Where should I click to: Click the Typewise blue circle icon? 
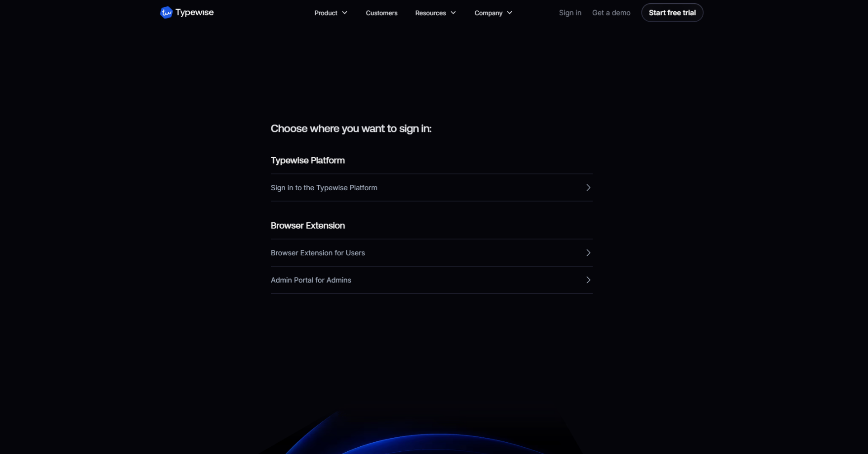coord(166,12)
